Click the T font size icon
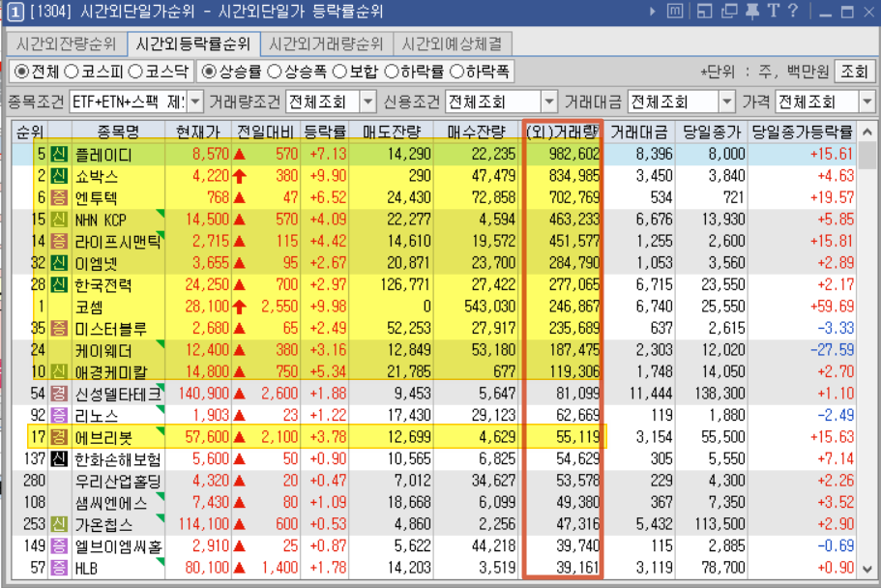 (774, 12)
